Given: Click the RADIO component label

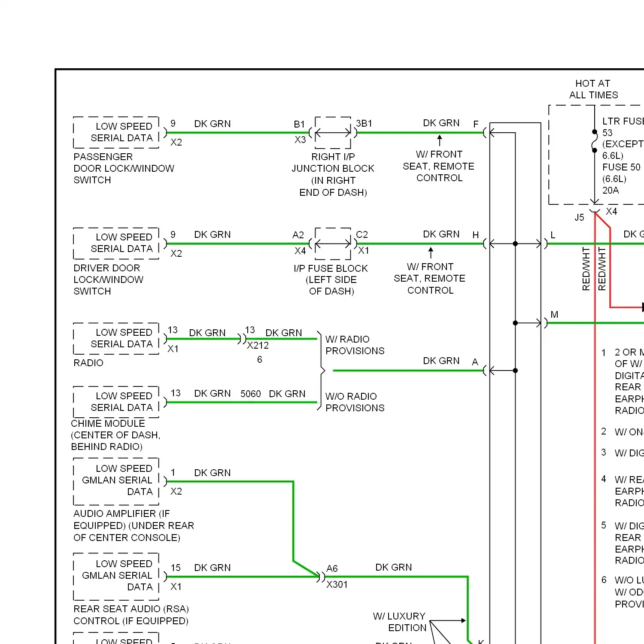Looking at the screenshot, I should click(88, 363).
